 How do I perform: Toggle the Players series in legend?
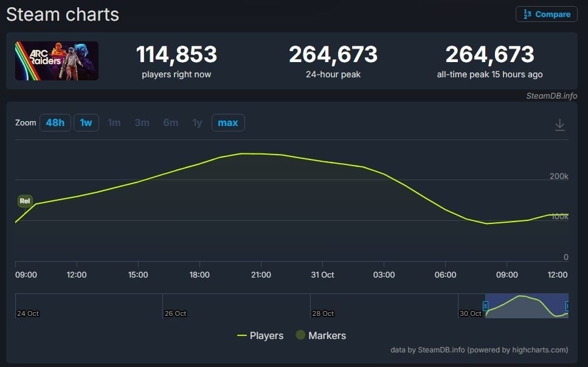pyautogui.click(x=260, y=335)
